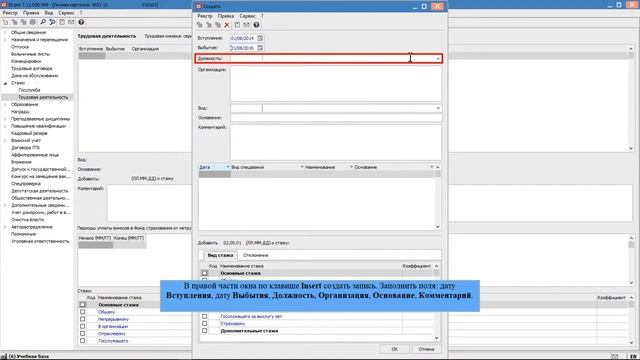Image resolution: width=640 pixels, height=360 pixels.
Task: Open Сервис menu in the Создать dialog
Action: point(247,16)
